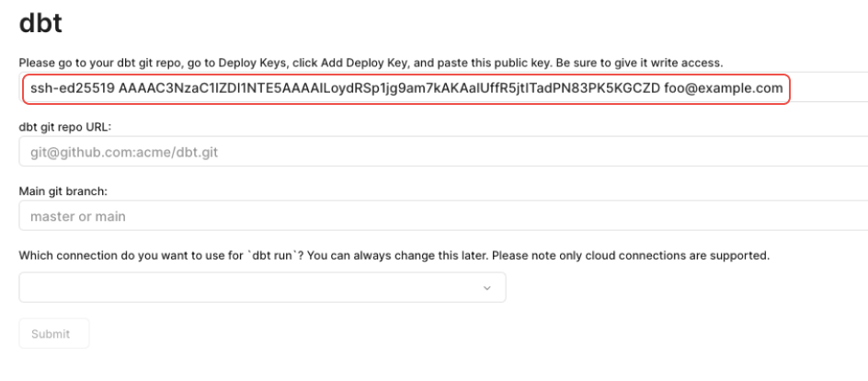The height and width of the screenshot is (381, 868).
Task: Click into the Main git branch input
Action: [x=441, y=217]
